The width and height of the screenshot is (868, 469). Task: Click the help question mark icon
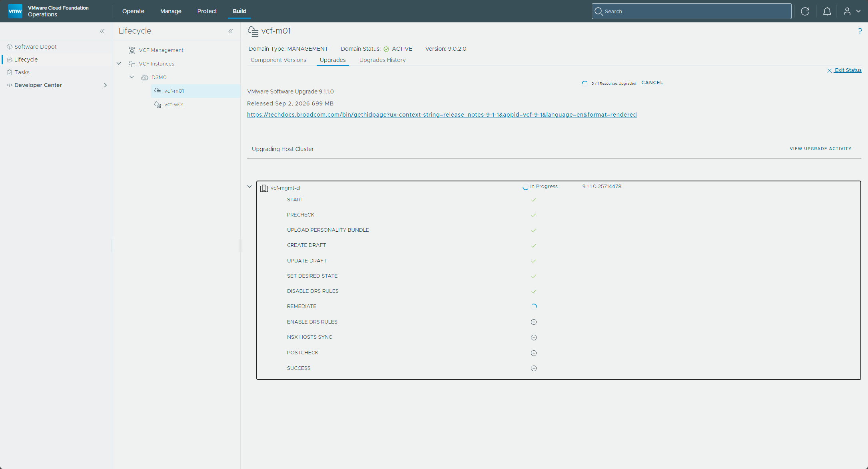(x=860, y=31)
